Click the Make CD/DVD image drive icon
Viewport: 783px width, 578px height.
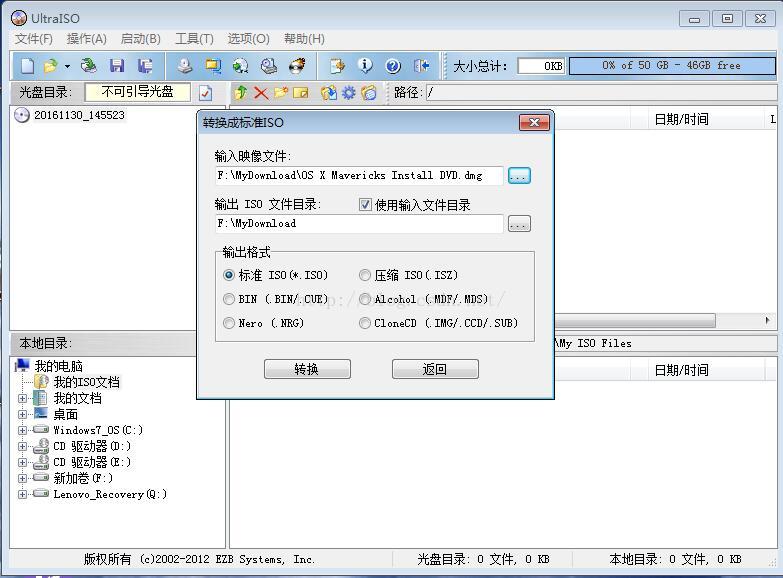(x=185, y=66)
